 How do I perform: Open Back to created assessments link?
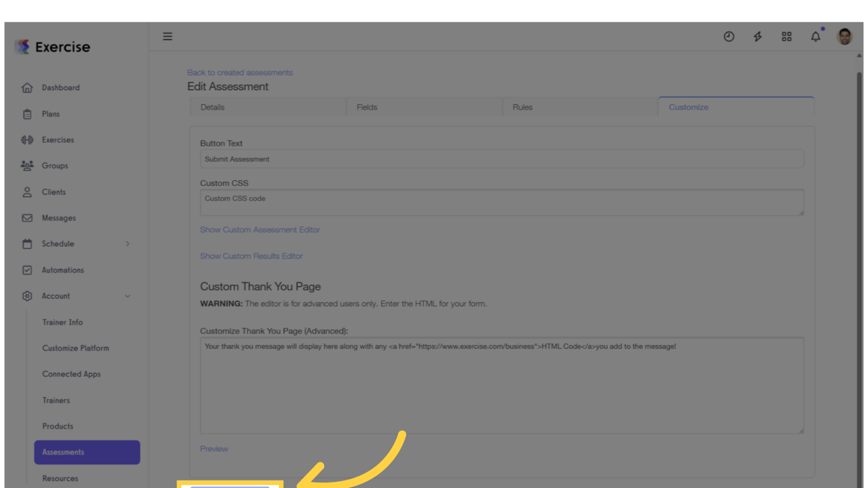[240, 72]
